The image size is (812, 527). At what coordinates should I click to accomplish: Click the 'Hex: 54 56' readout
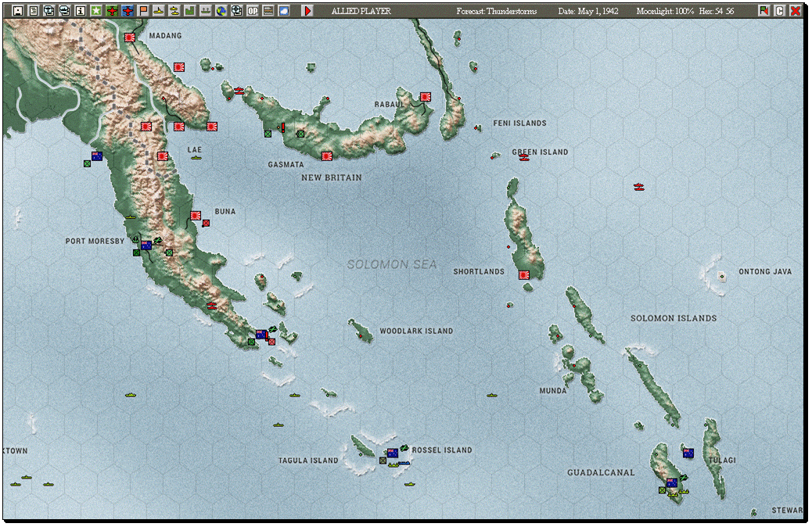[717, 11]
